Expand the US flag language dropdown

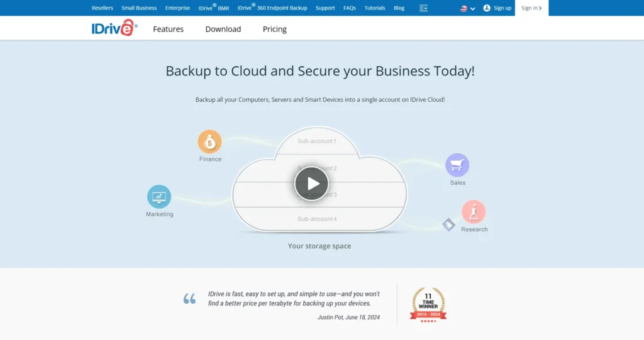[x=467, y=8]
